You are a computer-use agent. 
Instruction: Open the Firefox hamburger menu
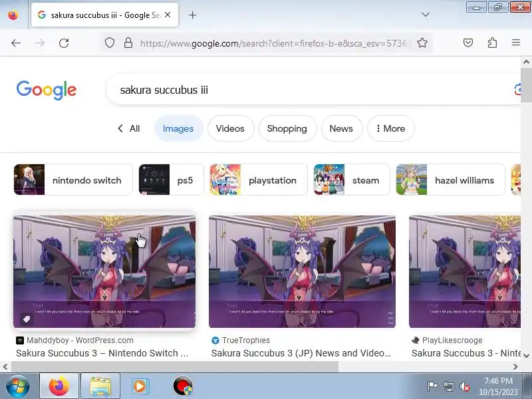(x=516, y=43)
